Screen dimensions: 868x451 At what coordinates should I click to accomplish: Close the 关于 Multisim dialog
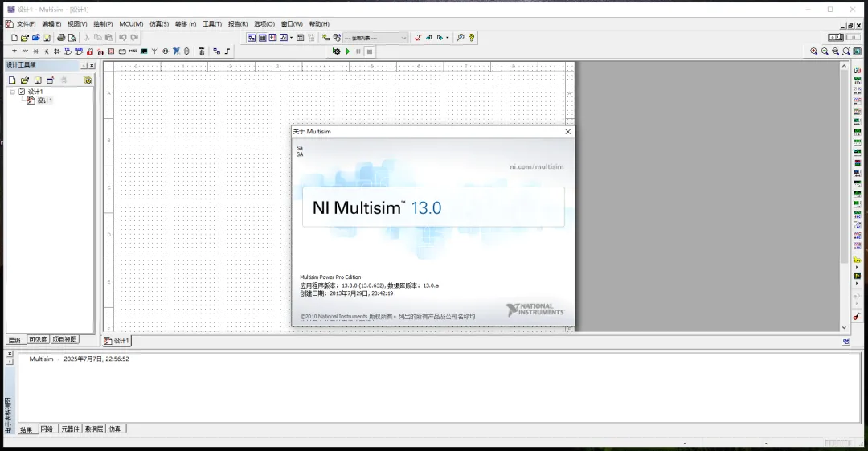click(567, 131)
